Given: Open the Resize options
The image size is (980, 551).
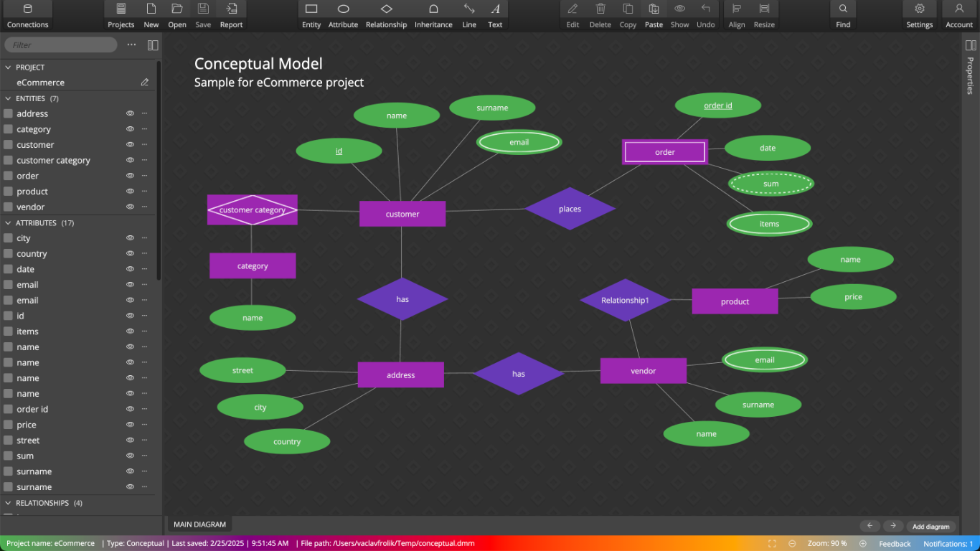Looking at the screenshot, I should [764, 15].
